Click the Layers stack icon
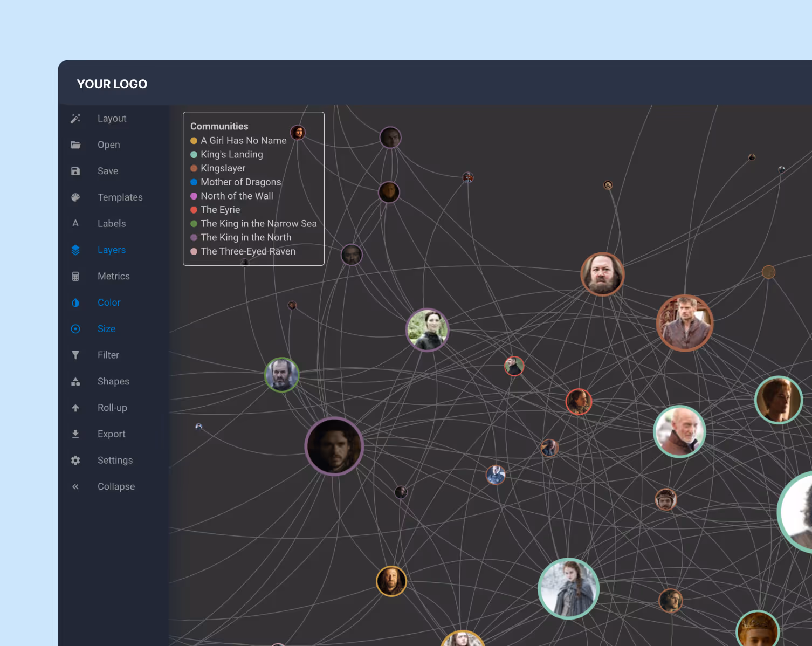The width and height of the screenshot is (812, 646). tap(75, 250)
